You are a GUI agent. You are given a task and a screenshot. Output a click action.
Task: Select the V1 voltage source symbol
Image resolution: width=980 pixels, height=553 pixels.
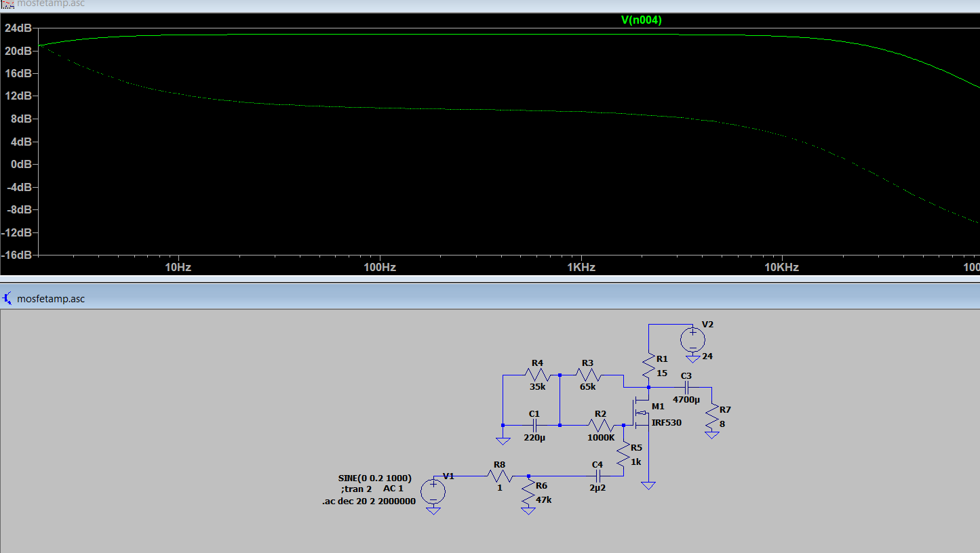pyautogui.click(x=433, y=491)
